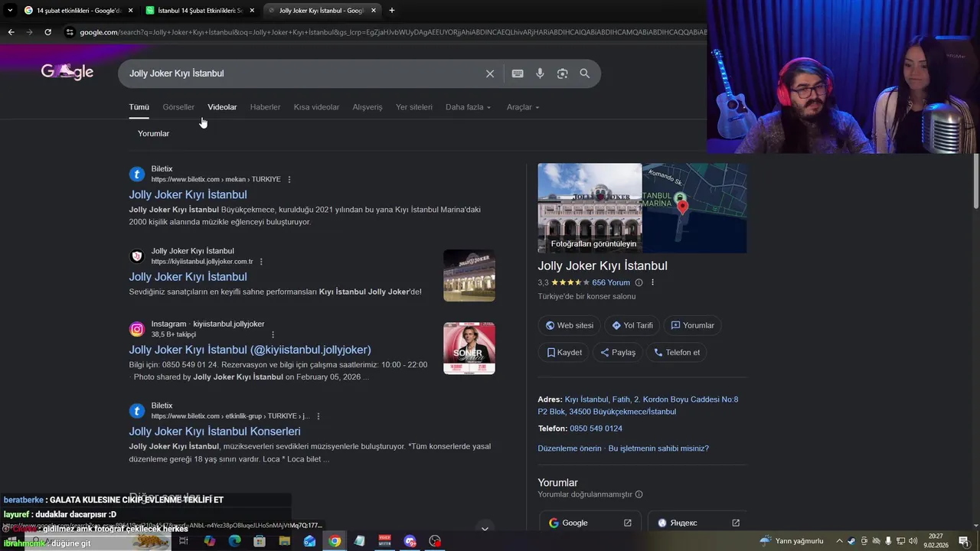Viewport: 980px width, 551px height.
Task: Open the tab search chevron
Action: 9,11
